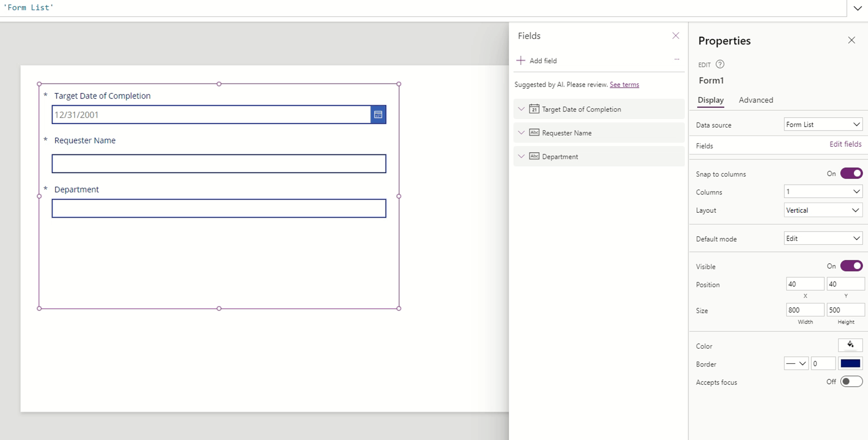Expand the formula bar chevron

858,8
